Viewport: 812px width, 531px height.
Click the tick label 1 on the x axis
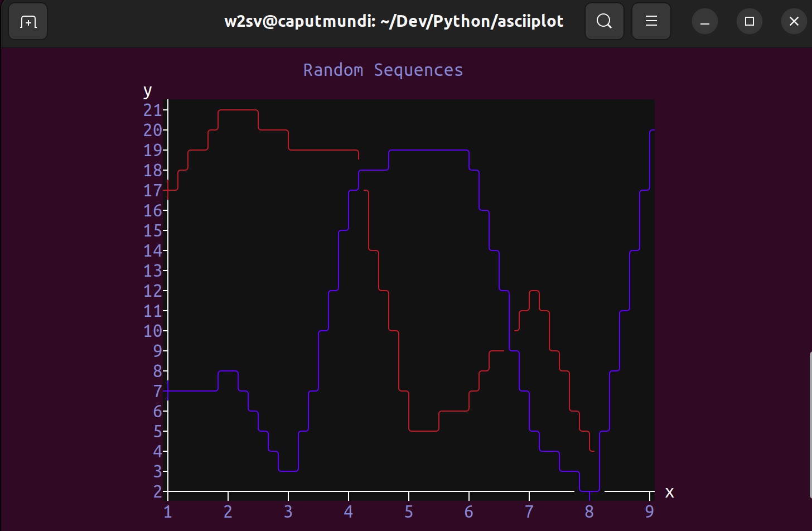168,511
